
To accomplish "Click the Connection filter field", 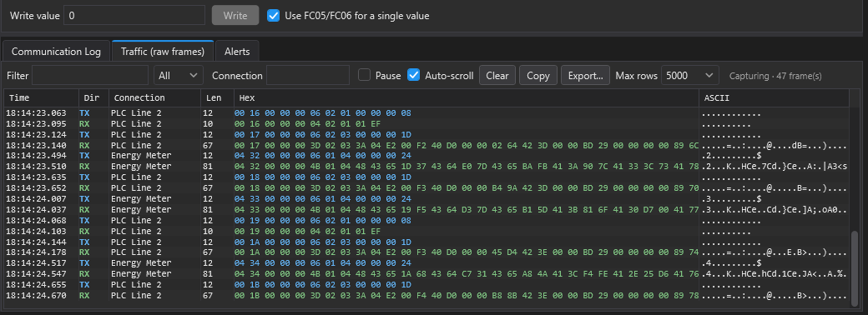I will pyautogui.click(x=308, y=75).
